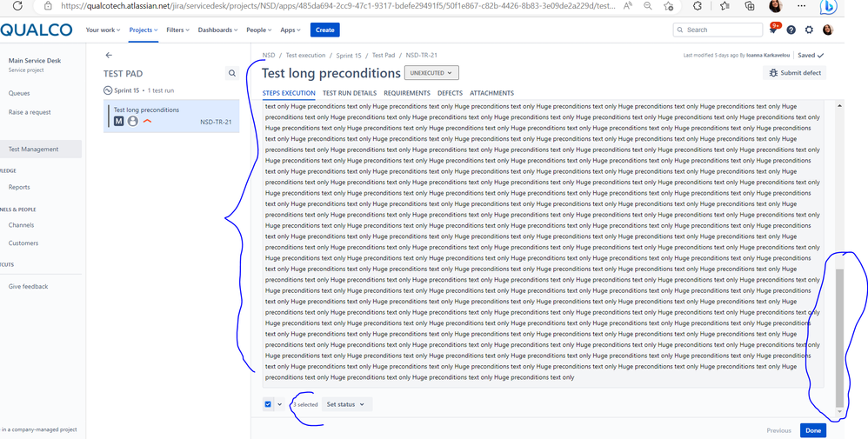The height and width of the screenshot is (439, 868).
Task: Open the Sprint 15 breadcrumb link
Action: pyautogui.click(x=349, y=55)
